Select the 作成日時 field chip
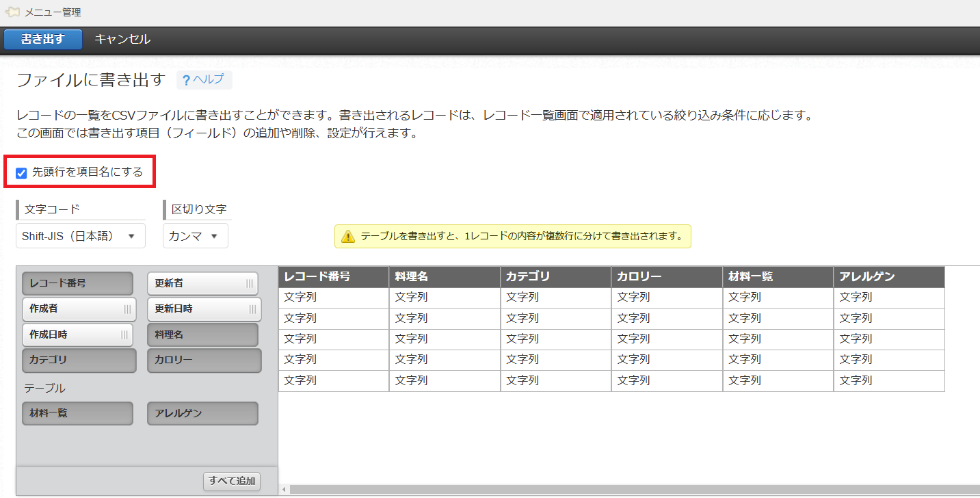Screen dimensions: 980x498 [77, 335]
